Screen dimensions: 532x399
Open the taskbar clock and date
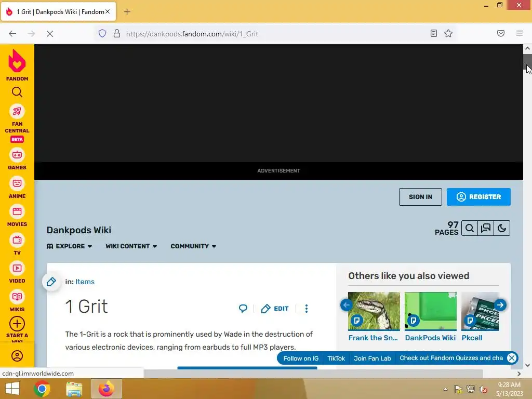pos(509,389)
